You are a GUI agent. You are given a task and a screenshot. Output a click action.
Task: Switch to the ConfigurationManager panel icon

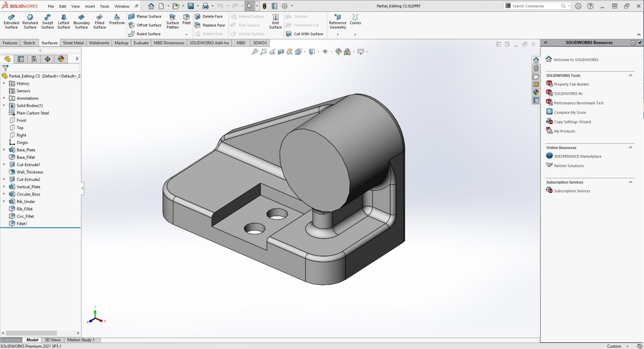point(34,59)
